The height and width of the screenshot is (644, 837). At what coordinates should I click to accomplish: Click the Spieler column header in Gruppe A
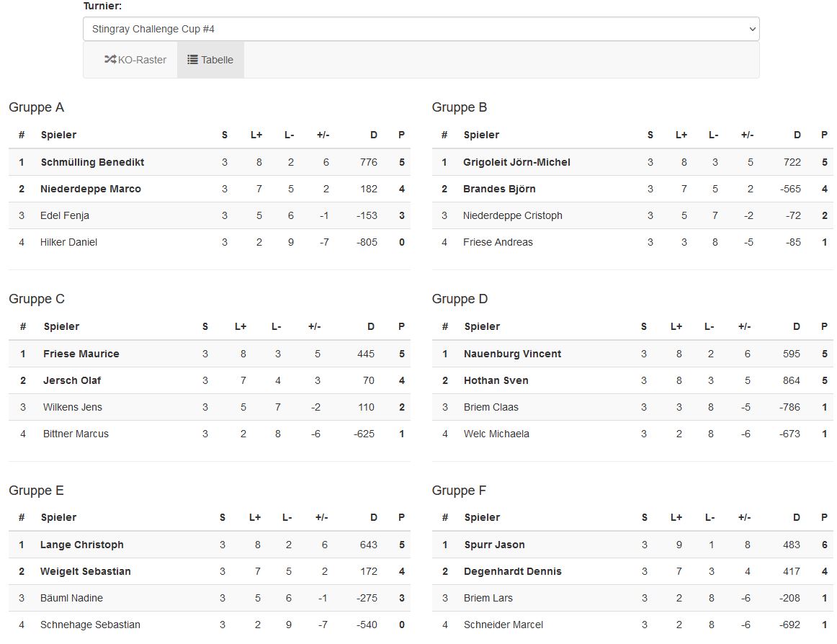coord(58,135)
